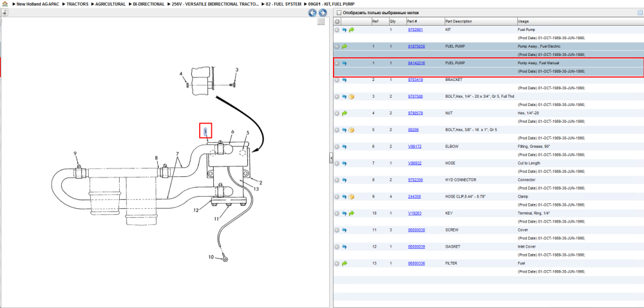Click the blue arrow in the BOLT 88206 row
This screenshot has width=644, height=308.
[x=344, y=130]
